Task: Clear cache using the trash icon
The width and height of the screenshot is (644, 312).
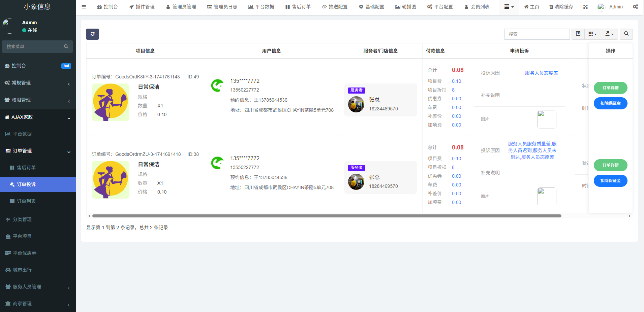Action: click(560, 6)
